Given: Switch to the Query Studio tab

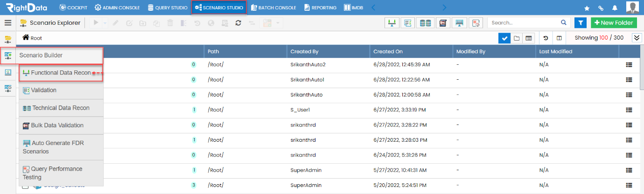Looking at the screenshot, I should tap(168, 7).
